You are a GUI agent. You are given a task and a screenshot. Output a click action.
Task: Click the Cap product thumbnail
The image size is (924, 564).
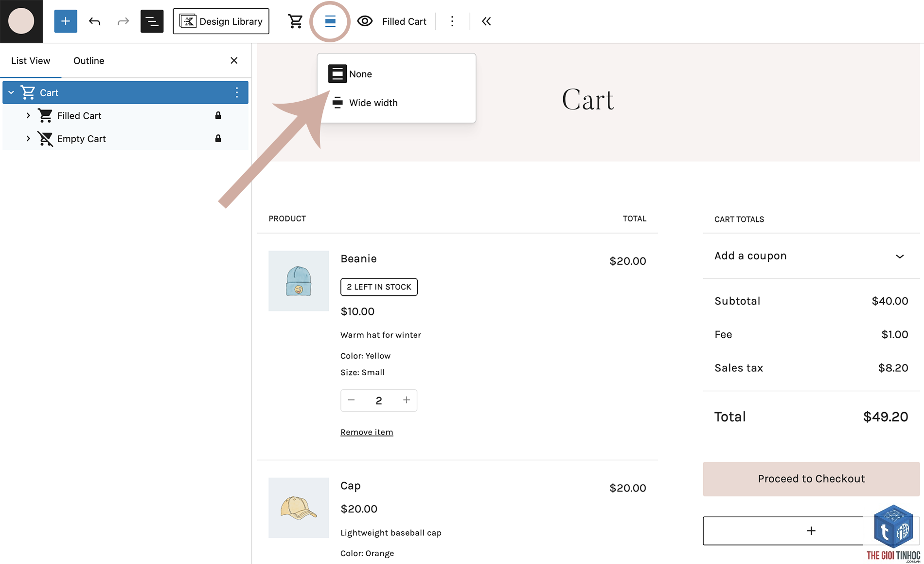[299, 508]
